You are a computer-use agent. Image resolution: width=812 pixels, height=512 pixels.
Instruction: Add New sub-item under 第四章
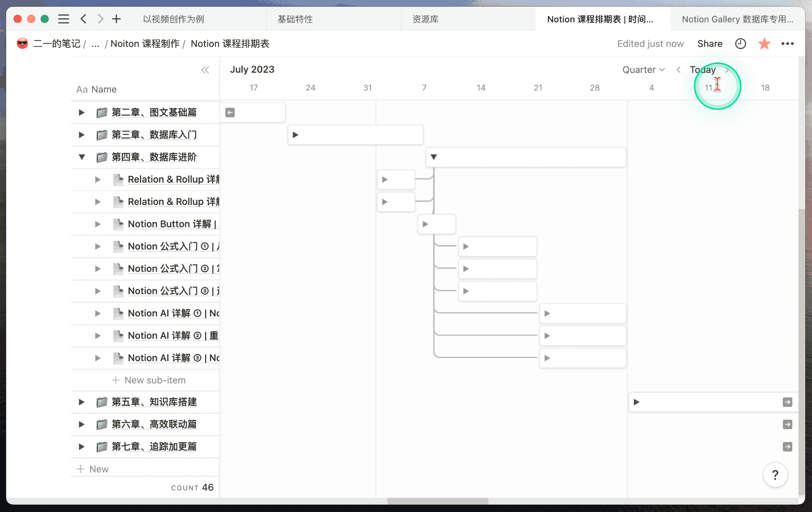coord(149,380)
